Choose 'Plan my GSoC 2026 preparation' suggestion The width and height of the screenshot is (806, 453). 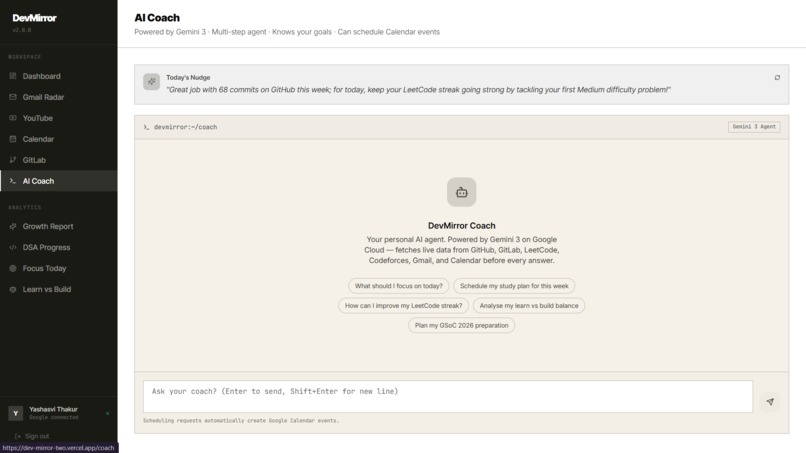pos(462,325)
